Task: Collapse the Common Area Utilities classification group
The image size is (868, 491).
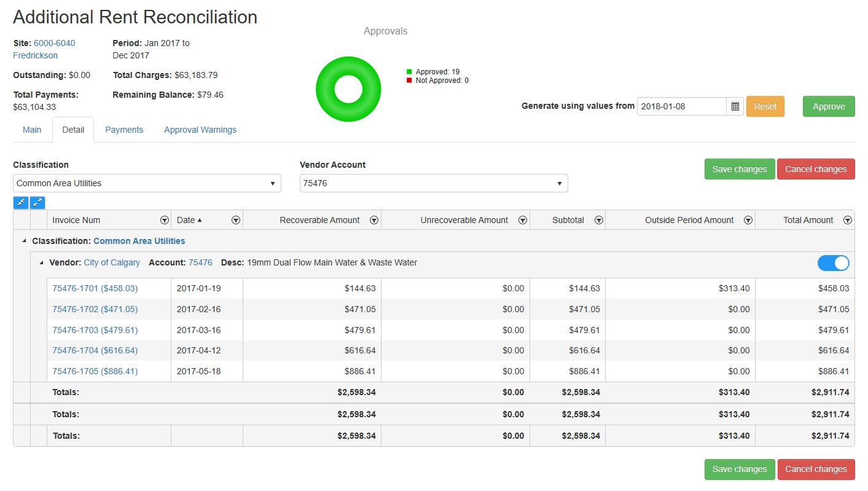Action: [24, 242]
